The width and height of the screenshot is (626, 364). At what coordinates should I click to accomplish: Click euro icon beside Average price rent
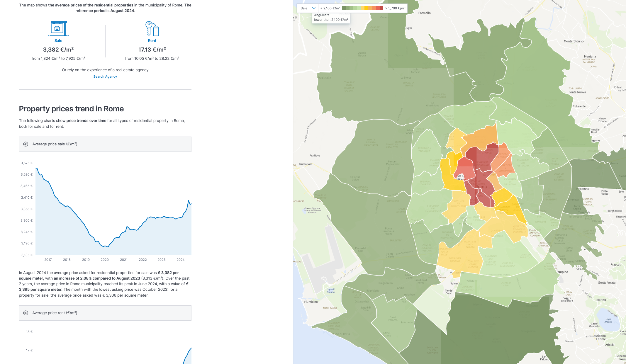pyautogui.click(x=26, y=313)
